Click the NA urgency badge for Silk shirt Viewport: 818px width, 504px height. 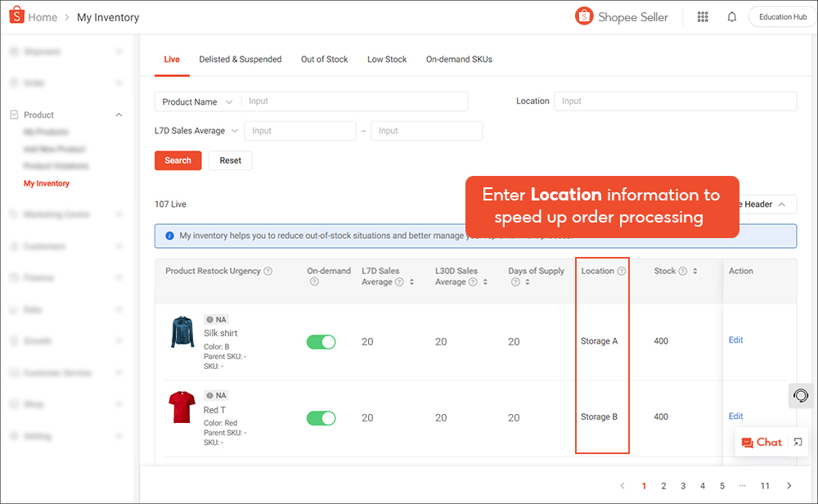pyautogui.click(x=217, y=319)
